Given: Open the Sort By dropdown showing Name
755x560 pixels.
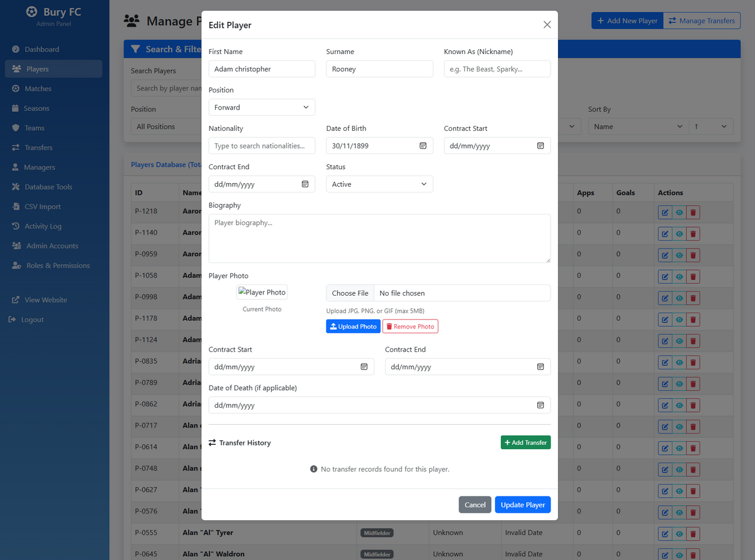Looking at the screenshot, I should click(x=638, y=126).
